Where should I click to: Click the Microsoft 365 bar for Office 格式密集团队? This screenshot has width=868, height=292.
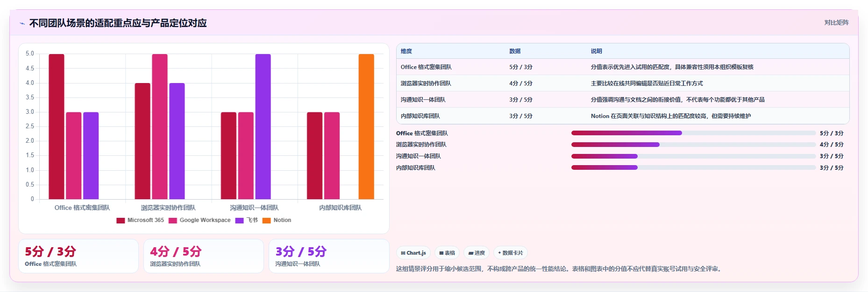[x=57, y=126]
